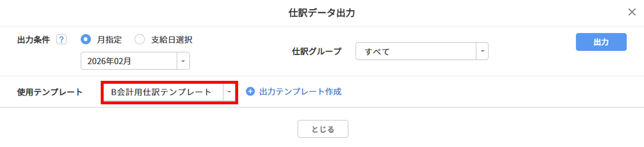644x147 pixels.
Task: Click the 使用テンプレート label text
Action: [50, 92]
